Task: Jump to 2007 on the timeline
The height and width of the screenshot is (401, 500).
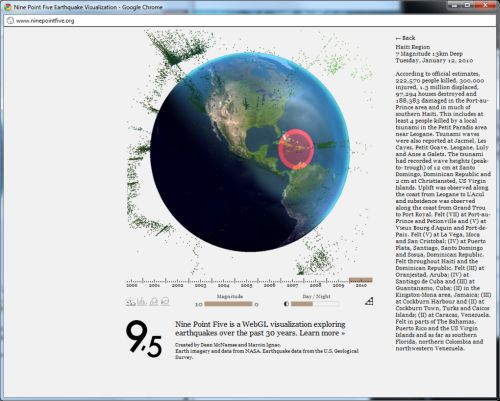Action: pyautogui.click(x=293, y=285)
